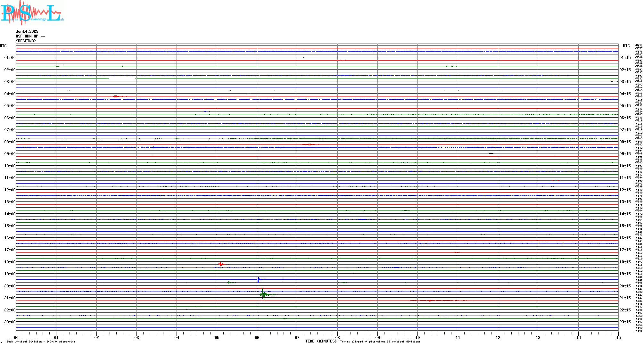Click the PSL Seismology Lab logo
Viewport: 644px width, 346px height.
pos(32,12)
